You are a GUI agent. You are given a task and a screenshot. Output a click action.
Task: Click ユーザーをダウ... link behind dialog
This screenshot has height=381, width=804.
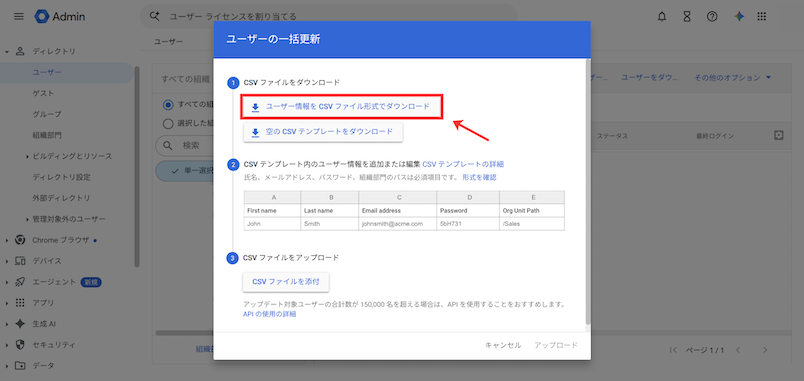(650, 77)
